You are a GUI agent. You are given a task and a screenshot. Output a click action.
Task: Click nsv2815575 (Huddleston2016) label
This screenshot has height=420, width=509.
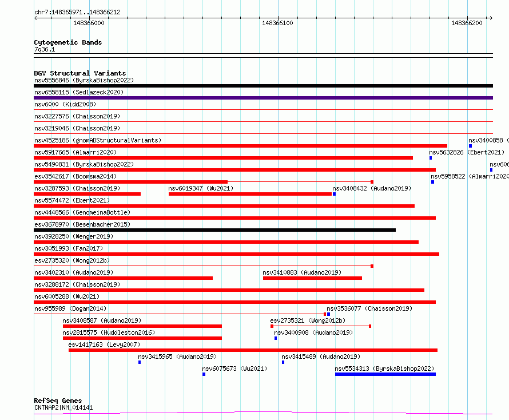[x=109, y=332]
